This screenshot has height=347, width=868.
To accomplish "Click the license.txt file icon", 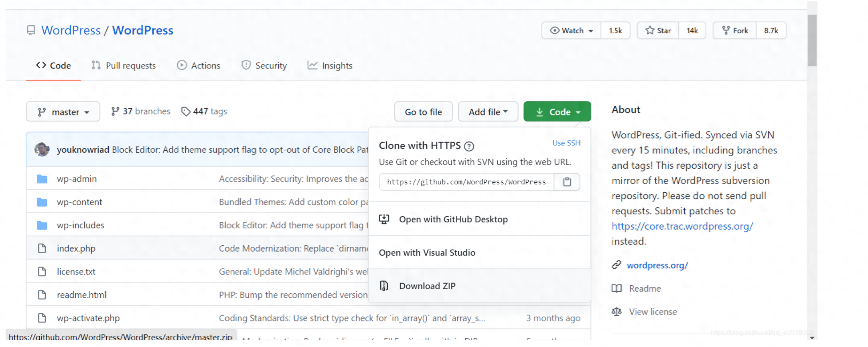I will (42, 272).
